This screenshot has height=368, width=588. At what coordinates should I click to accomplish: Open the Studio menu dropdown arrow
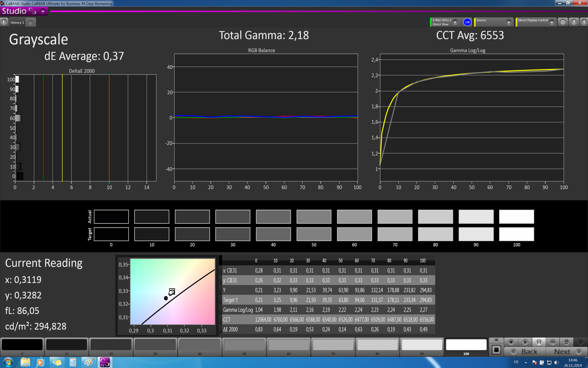(43, 11)
